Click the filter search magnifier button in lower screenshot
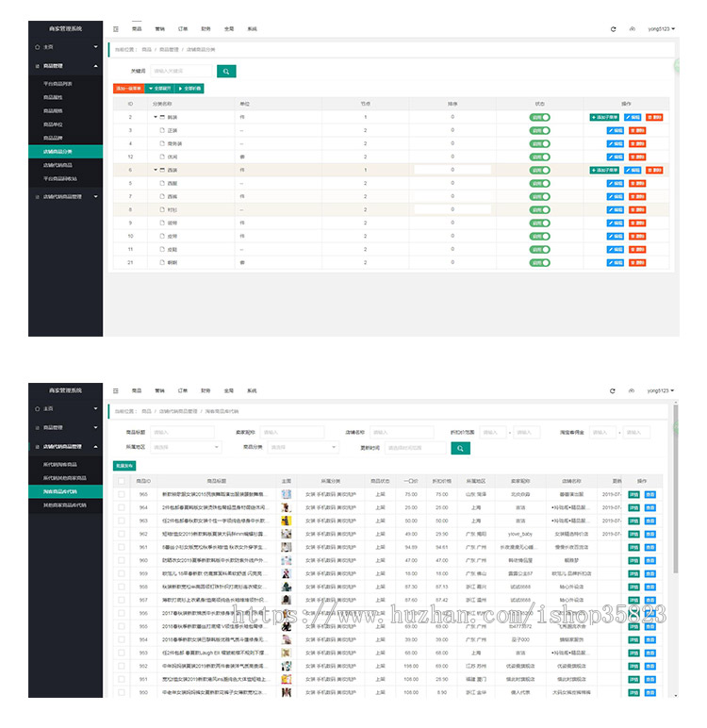 point(461,448)
